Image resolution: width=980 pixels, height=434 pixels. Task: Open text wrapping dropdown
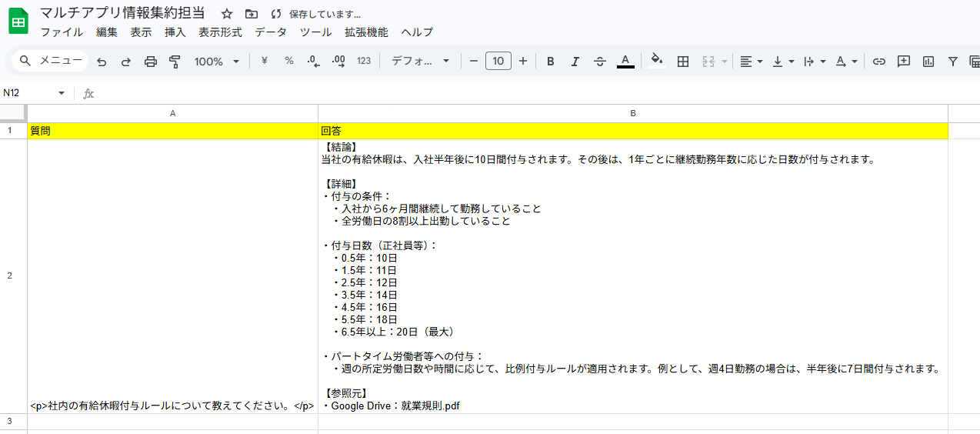(815, 62)
